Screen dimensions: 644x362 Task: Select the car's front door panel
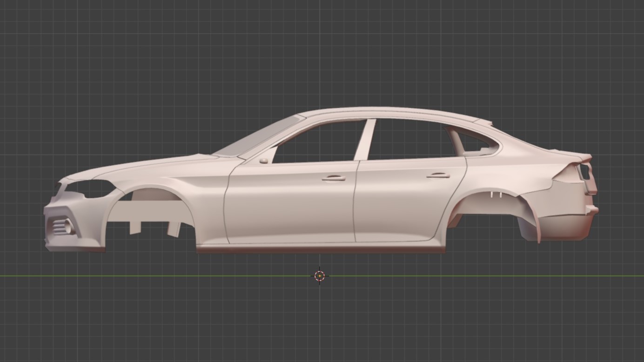click(291, 202)
